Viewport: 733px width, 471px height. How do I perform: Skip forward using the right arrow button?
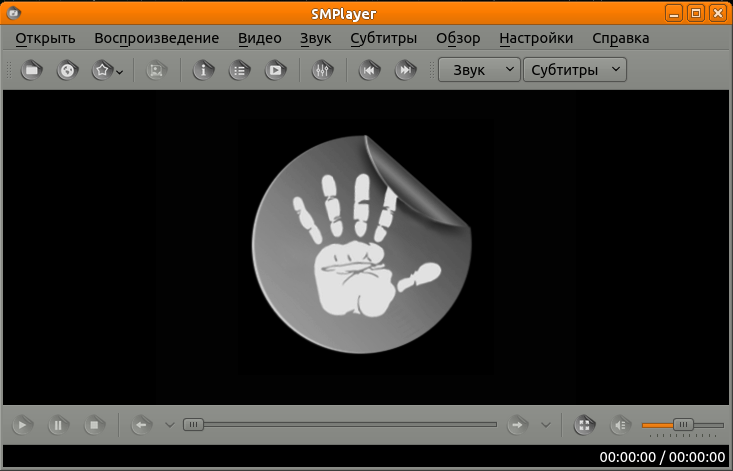click(517, 425)
